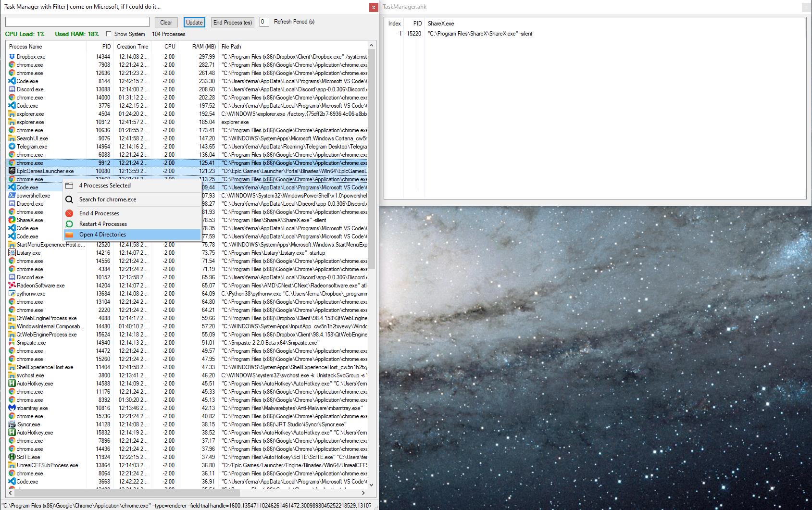Click the Snipaste.exe process icon
Image resolution: width=812 pixels, height=510 pixels.
click(x=12, y=343)
